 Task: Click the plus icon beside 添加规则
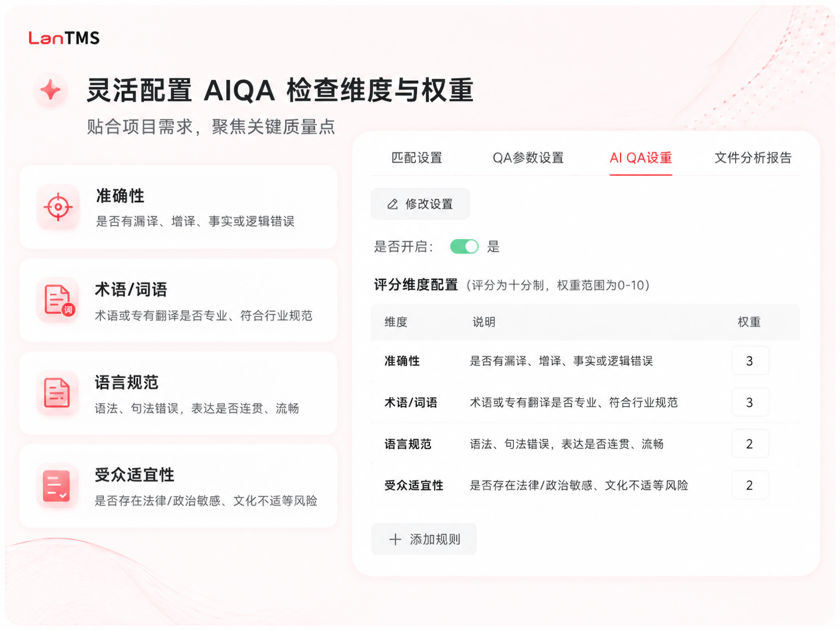point(395,540)
